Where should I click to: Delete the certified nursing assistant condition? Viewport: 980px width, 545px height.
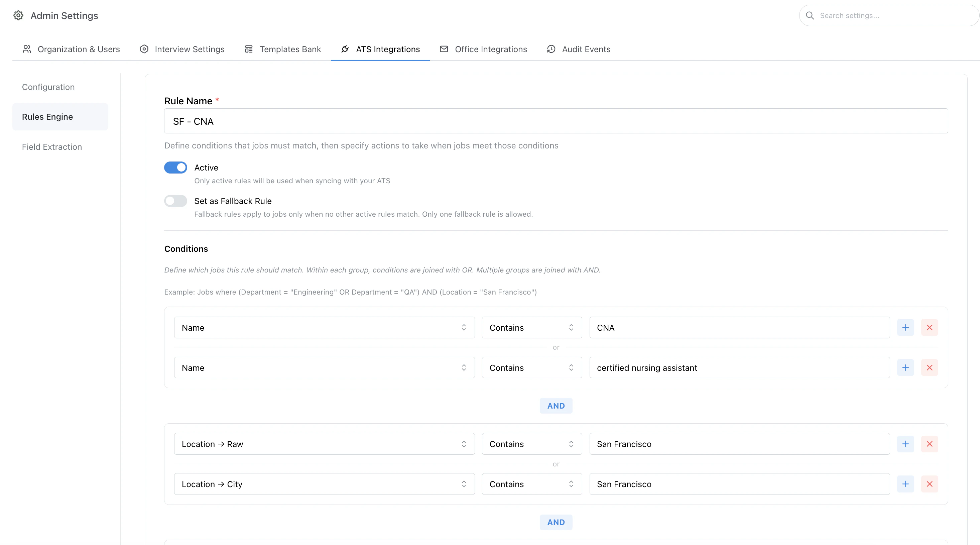point(930,368)
